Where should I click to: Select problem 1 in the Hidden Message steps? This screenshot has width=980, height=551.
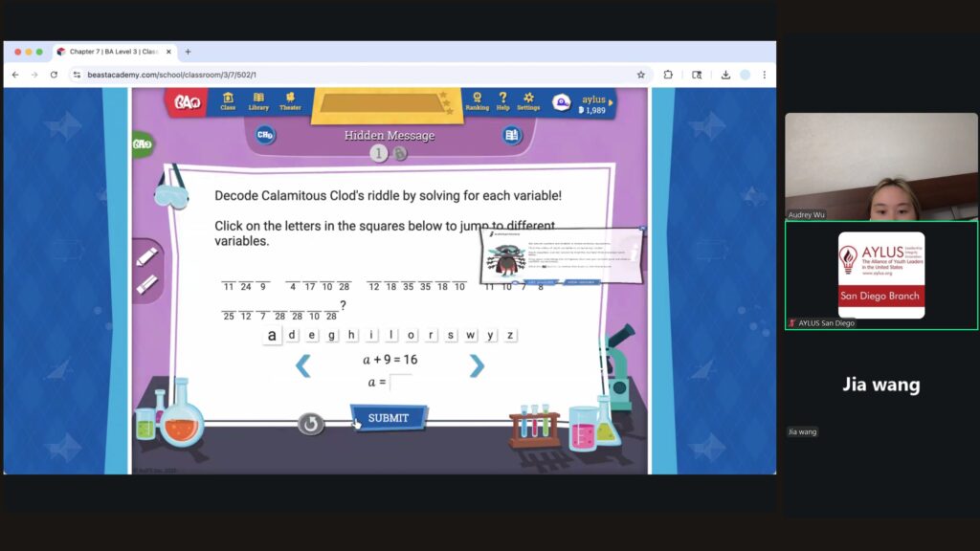tap(379, 153)
